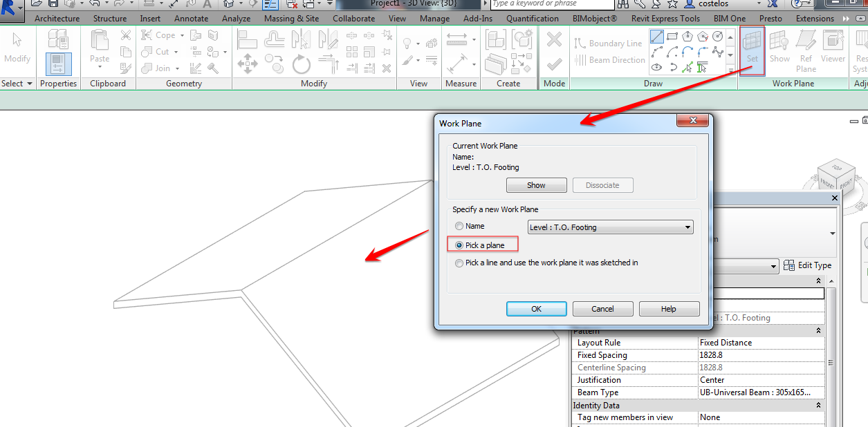The image size is (868, 427).
Task: Select the Pick a plane radio button
Action: tap(459, 245)
